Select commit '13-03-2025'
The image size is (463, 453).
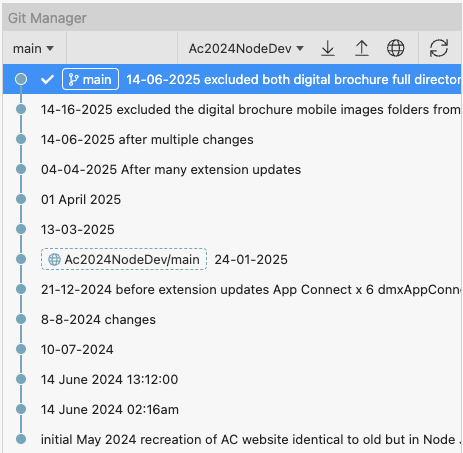click(x=232, y=229)
